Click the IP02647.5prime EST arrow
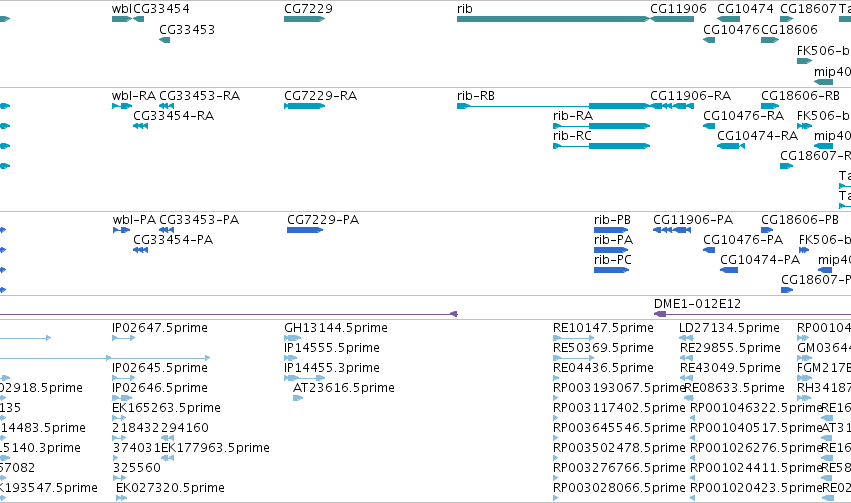The image size is (851, 503). click(x=124, y=338)
